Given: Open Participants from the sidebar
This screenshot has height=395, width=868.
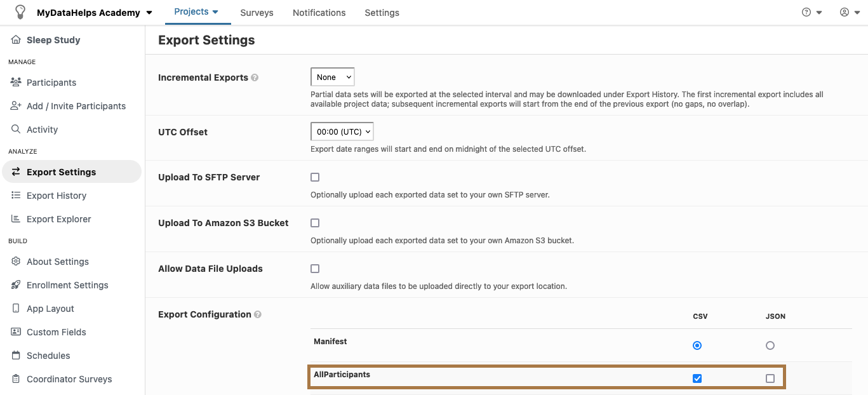Looking at the screenshot, I should coord(51,83).
